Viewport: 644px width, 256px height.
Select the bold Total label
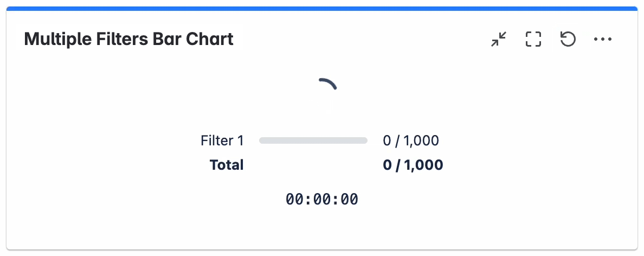[227, 165]
